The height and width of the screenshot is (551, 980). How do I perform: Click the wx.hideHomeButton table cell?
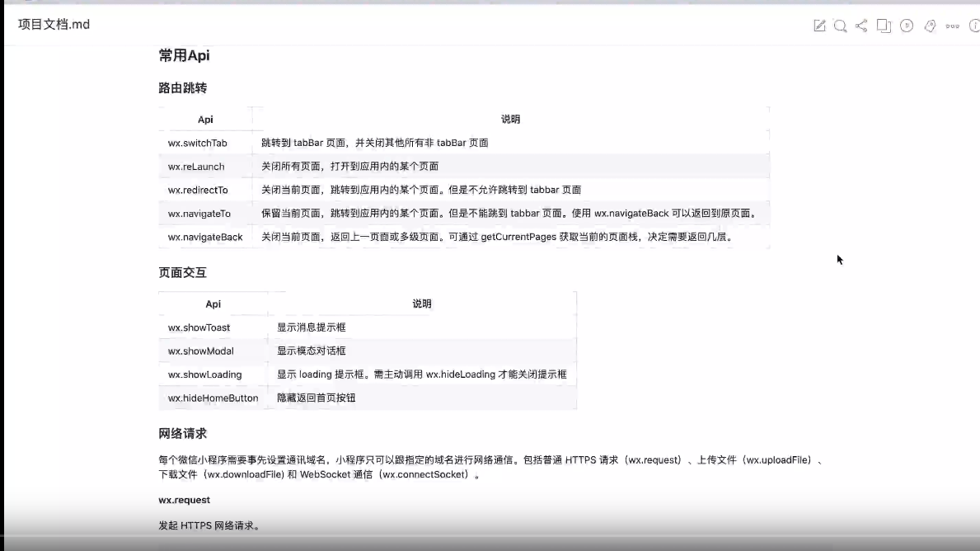coord(213,398)
